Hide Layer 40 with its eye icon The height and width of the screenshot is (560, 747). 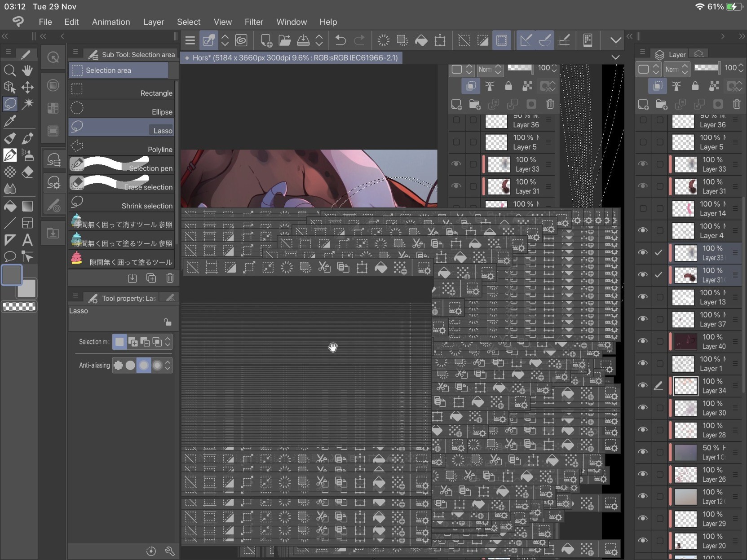643,341
